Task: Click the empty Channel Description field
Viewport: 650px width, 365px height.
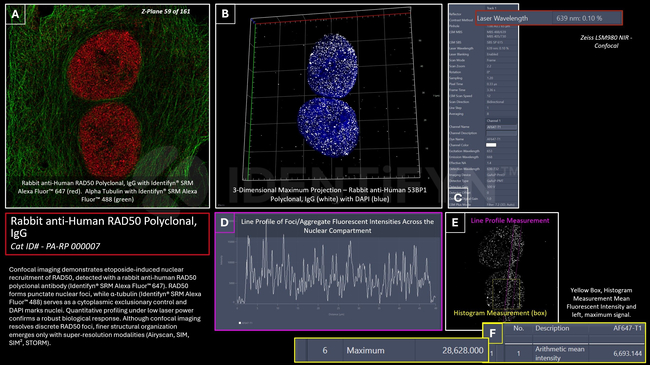Action: point(501,133)
